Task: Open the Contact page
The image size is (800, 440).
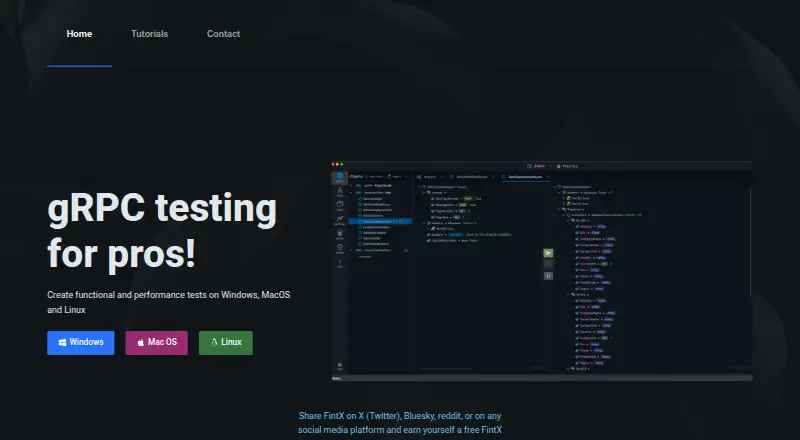Action: pos(223,34)
